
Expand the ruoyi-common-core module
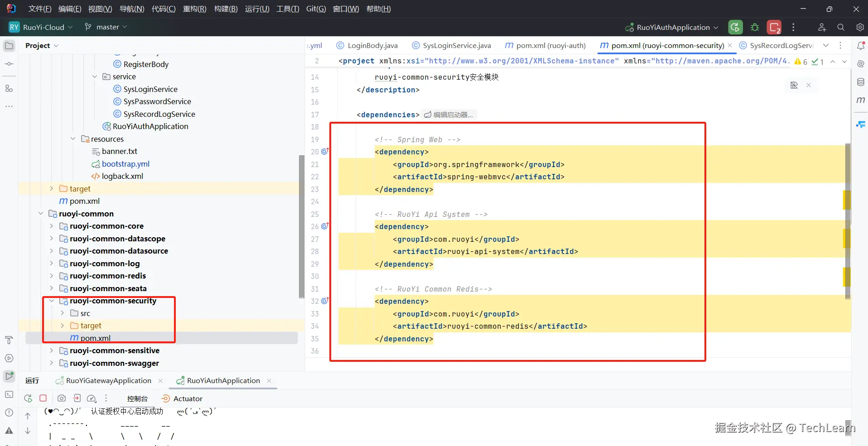[51, 226]
